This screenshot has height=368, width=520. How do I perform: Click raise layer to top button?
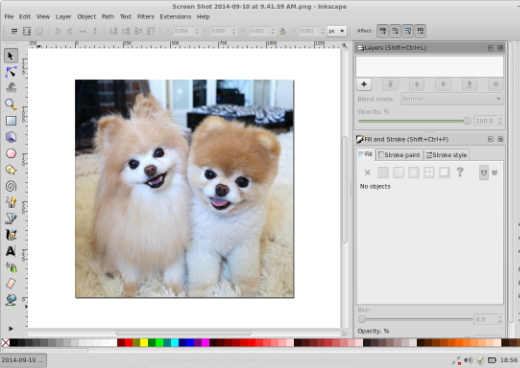(390, 84)
